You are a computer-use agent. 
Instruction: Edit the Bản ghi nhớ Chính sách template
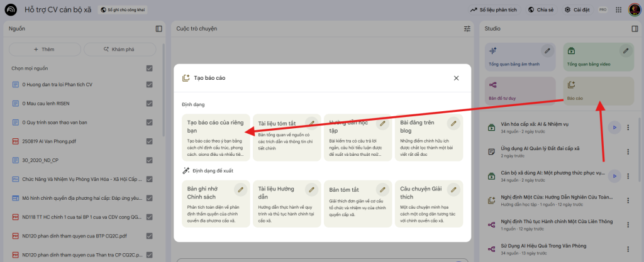(240, 189)
